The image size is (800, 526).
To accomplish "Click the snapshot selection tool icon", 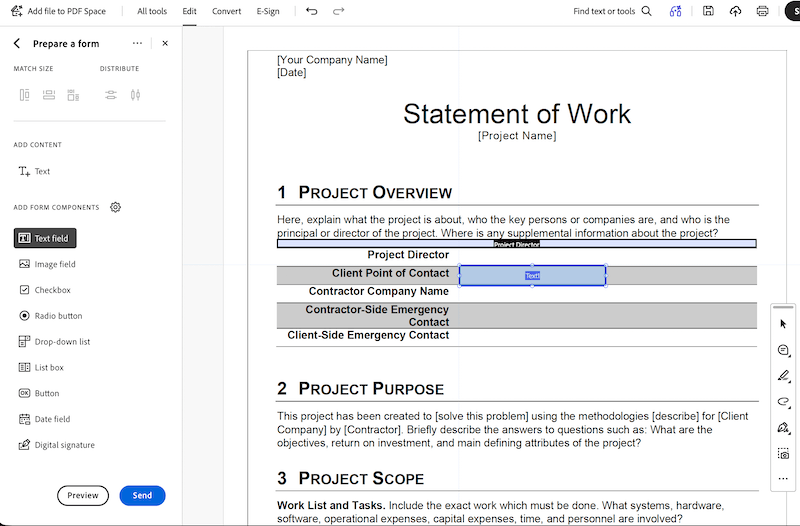I will [x=783, y=453].
